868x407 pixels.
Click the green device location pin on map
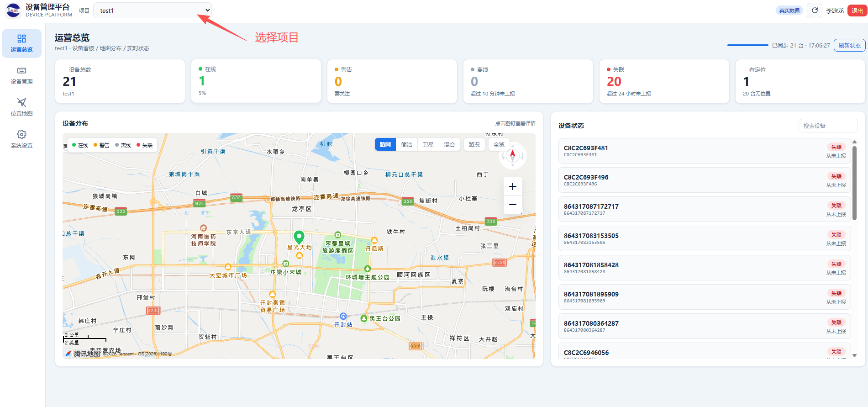click(x=299, y=237)
